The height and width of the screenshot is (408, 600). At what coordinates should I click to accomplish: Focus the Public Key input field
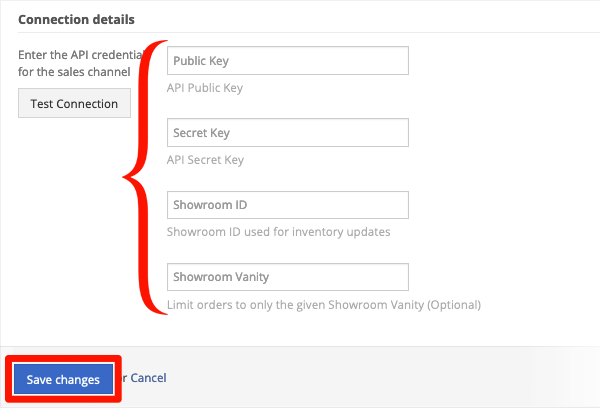(x=288, y=60)
